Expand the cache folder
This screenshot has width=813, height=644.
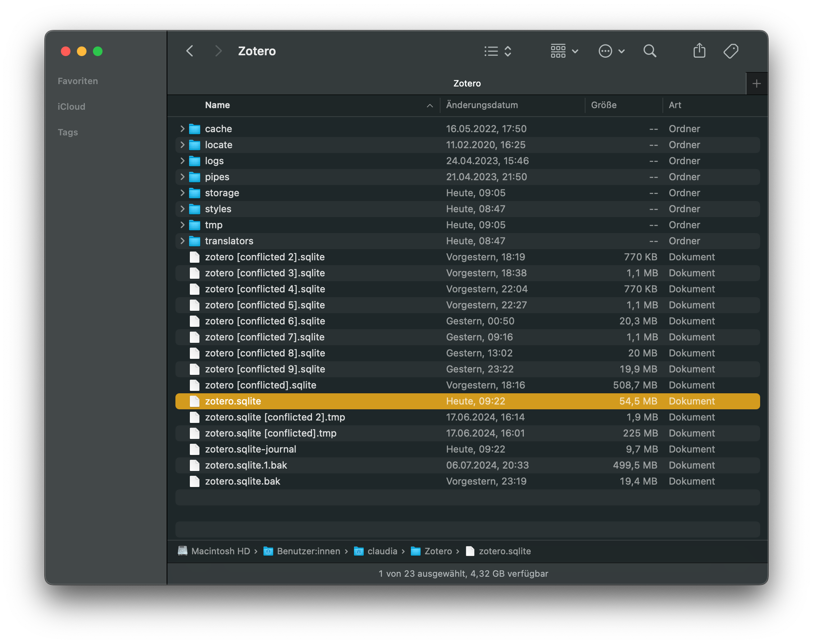coord(182,129)
